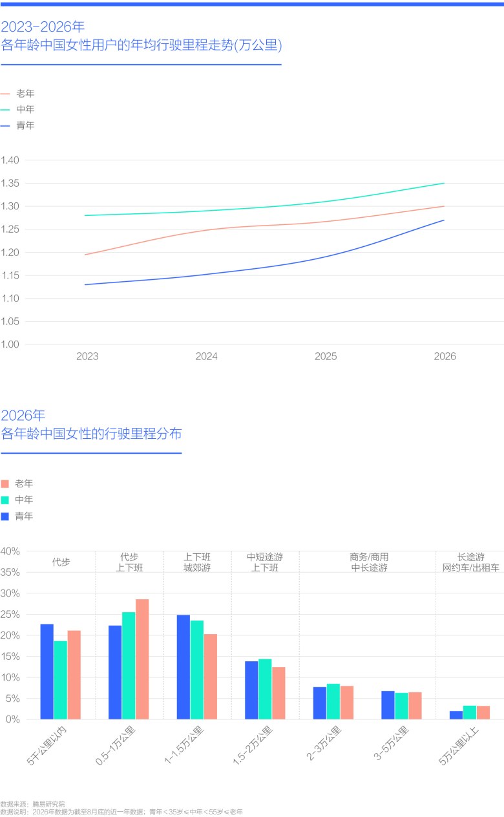
Task: Click the blue 青年 bar in the 5万公里以上 group
Action: coord(456,715)
